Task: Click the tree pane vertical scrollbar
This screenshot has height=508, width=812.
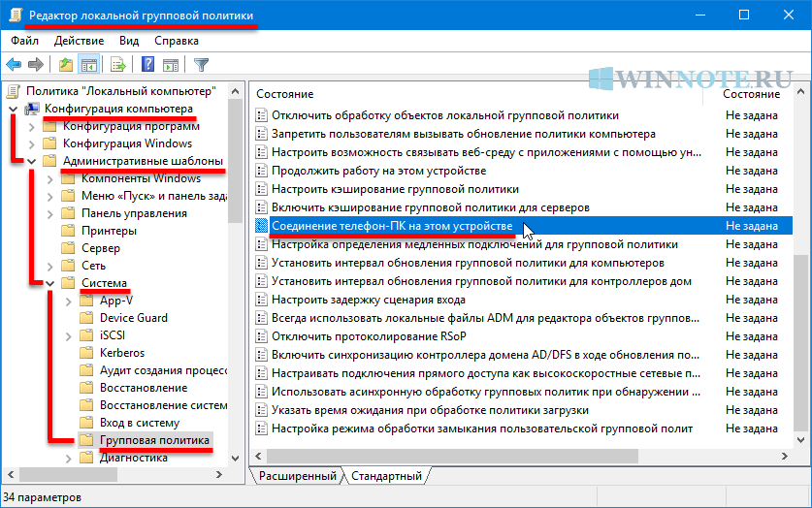Action: pos(234,291)
